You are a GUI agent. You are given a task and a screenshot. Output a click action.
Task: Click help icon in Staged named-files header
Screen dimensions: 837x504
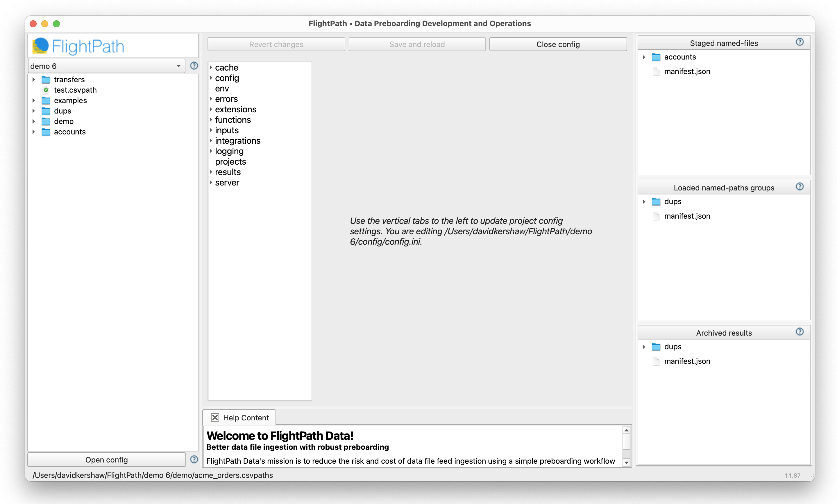coord(800,42)
